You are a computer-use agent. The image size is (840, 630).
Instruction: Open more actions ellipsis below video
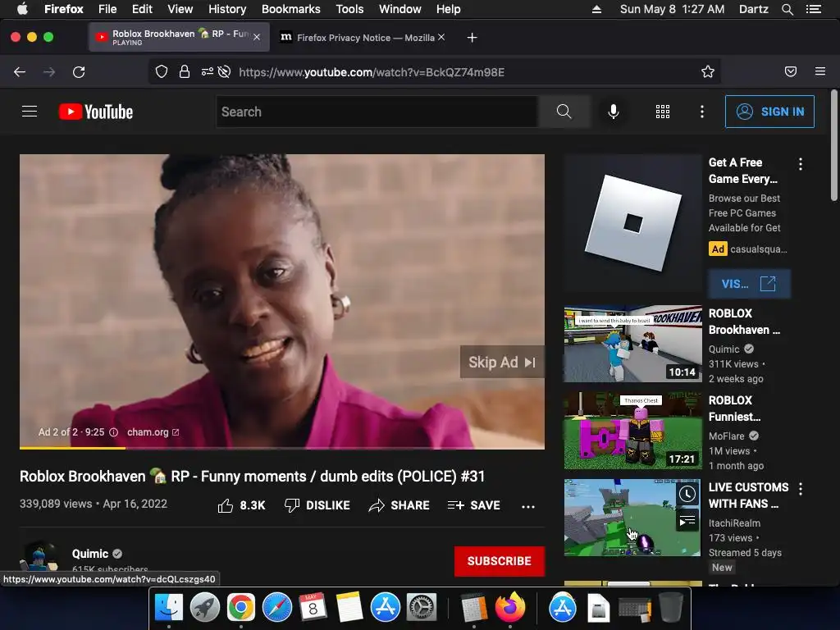click(528, 506)
